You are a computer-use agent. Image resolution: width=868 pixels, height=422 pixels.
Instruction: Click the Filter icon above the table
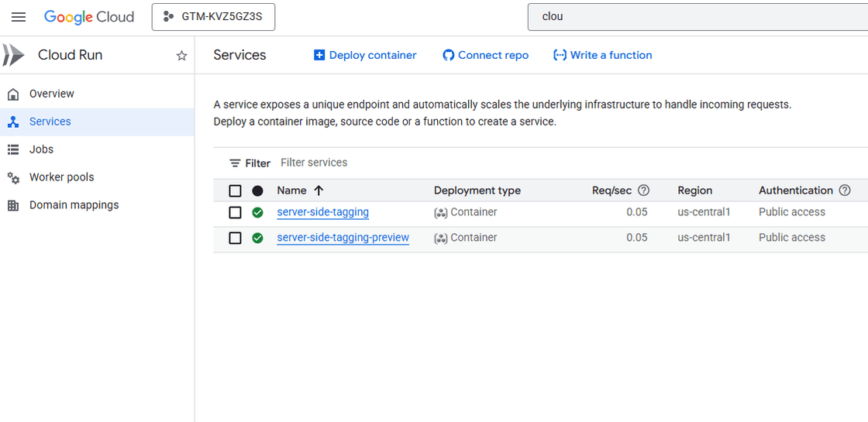click(x=236, y=163)
